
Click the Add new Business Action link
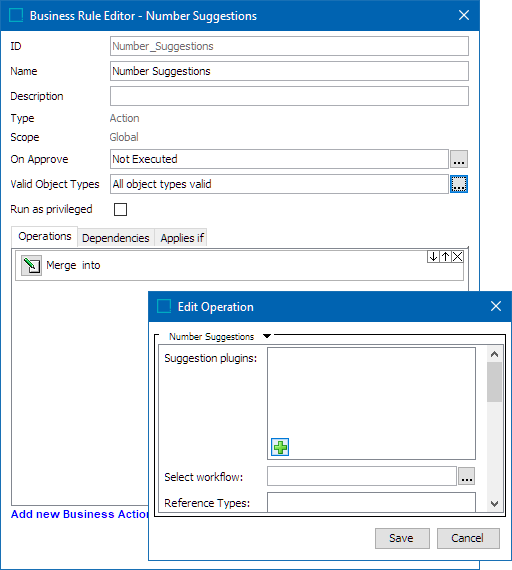pyautogui.click(x=80, y=514)
